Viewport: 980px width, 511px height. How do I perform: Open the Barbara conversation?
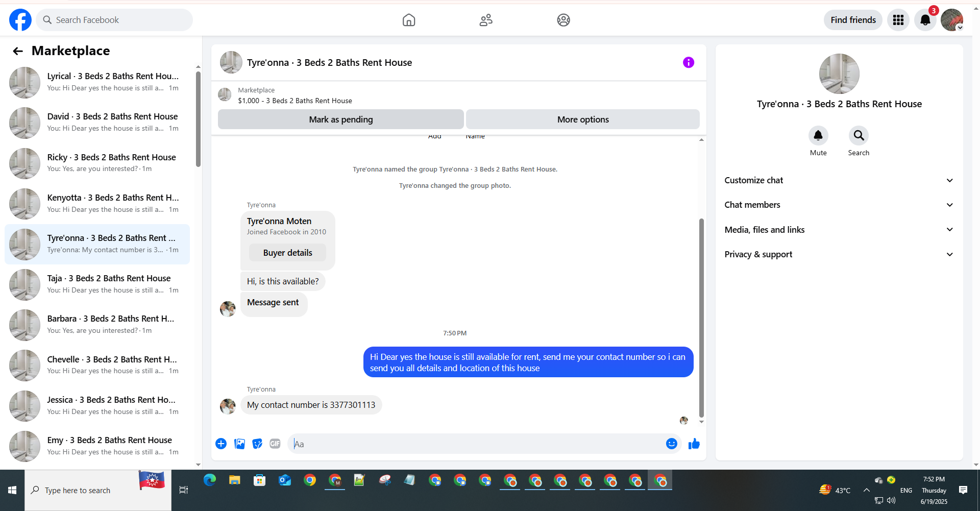pos(97,325)
